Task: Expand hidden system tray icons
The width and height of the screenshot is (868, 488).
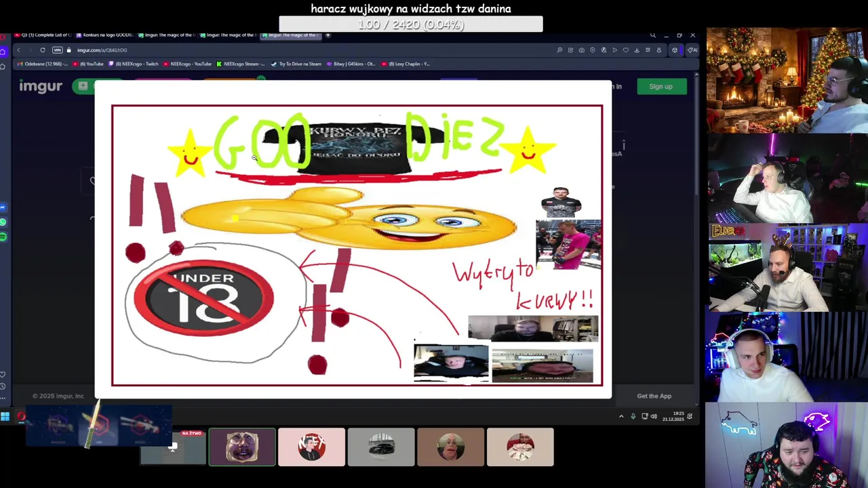Action: click(x=621, y=416)
